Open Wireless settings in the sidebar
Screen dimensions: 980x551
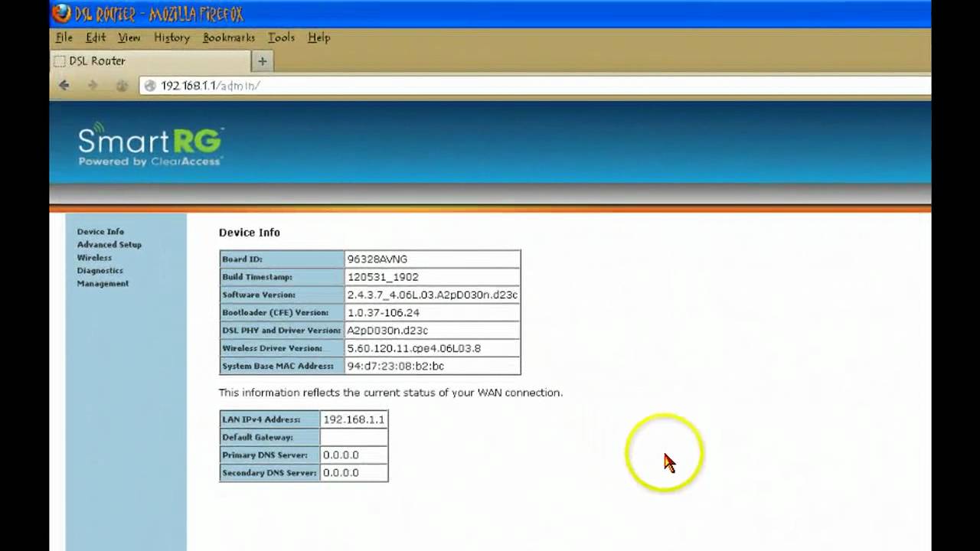[x=94, y=258]
